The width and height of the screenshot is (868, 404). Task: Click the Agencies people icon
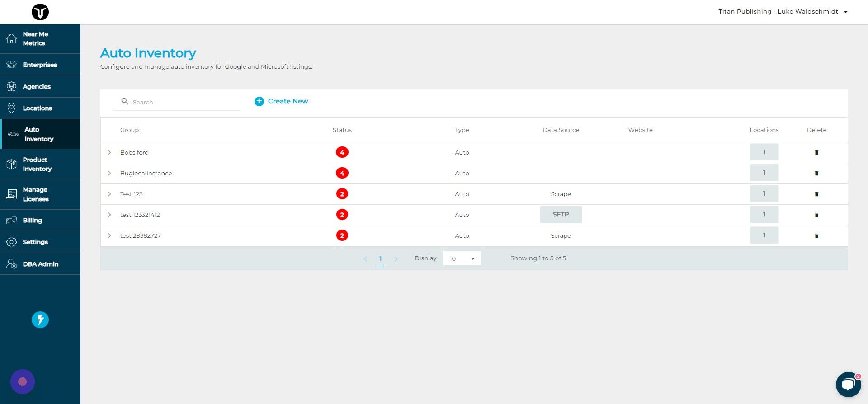click(11, 86)
